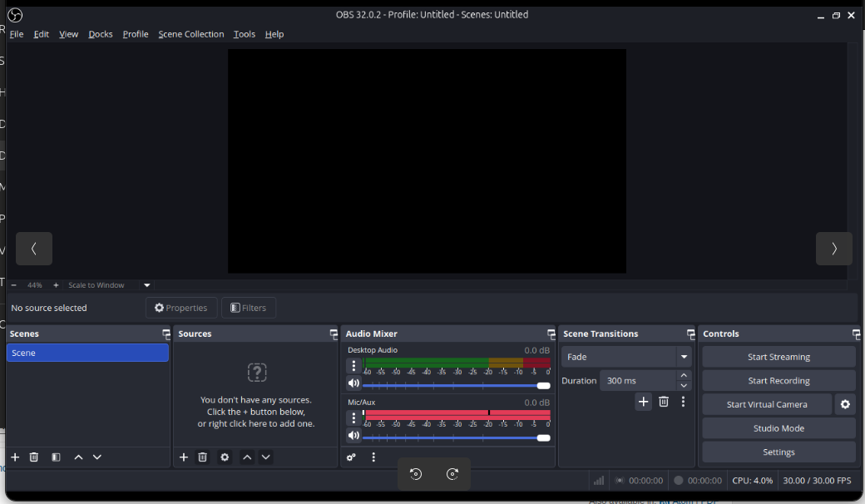Expand the Scale to Window dropdown
865x504 pixels.
147,285
